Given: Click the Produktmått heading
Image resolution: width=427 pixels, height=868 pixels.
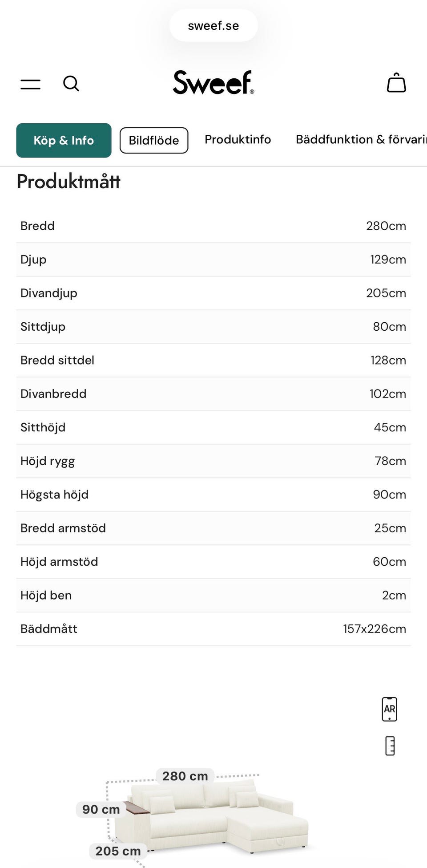Looking at the screenshot, I should [68, 182].
